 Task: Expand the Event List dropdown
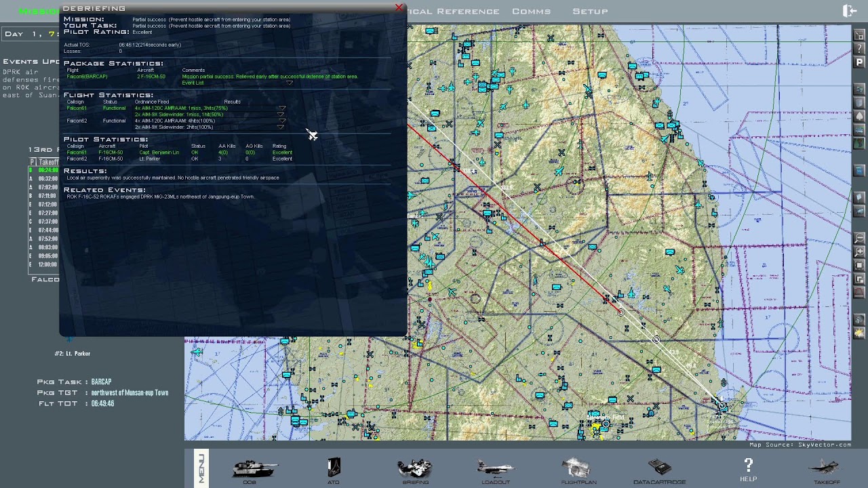coord(290,83)
